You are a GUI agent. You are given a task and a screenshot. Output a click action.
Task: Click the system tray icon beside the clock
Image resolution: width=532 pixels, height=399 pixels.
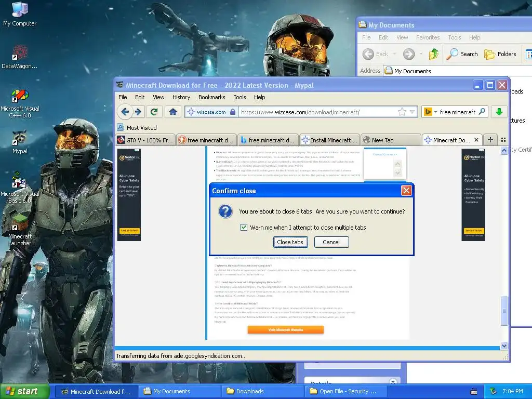493,391
